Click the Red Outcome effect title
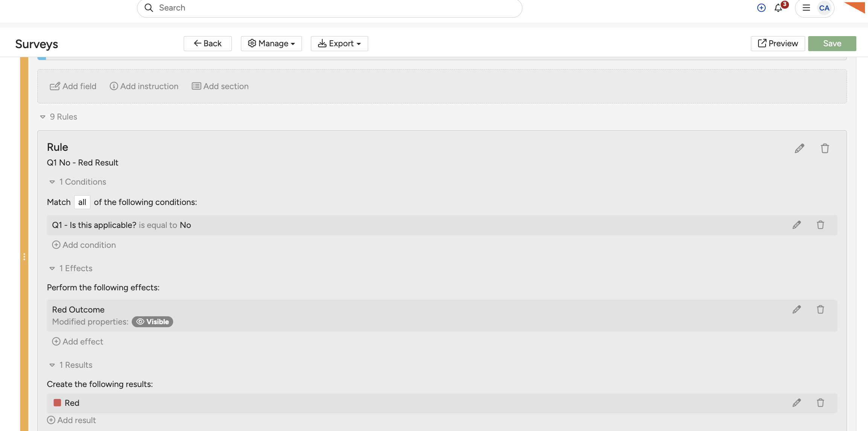 (78, 310)
